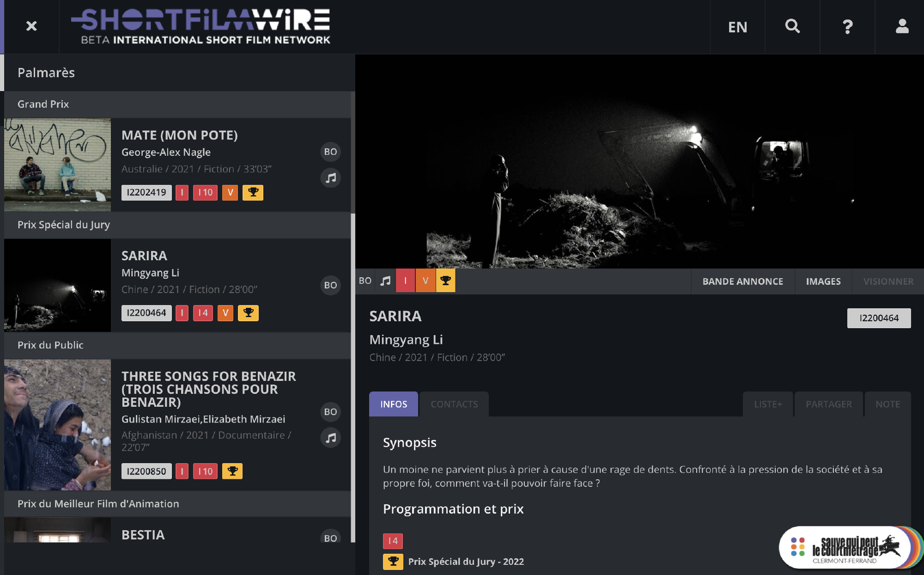Image resolution: width=924 pixels, height=575 pixels.
Task: Click red I badge on Mate (Mon Pote)
Action: [182, 192]
